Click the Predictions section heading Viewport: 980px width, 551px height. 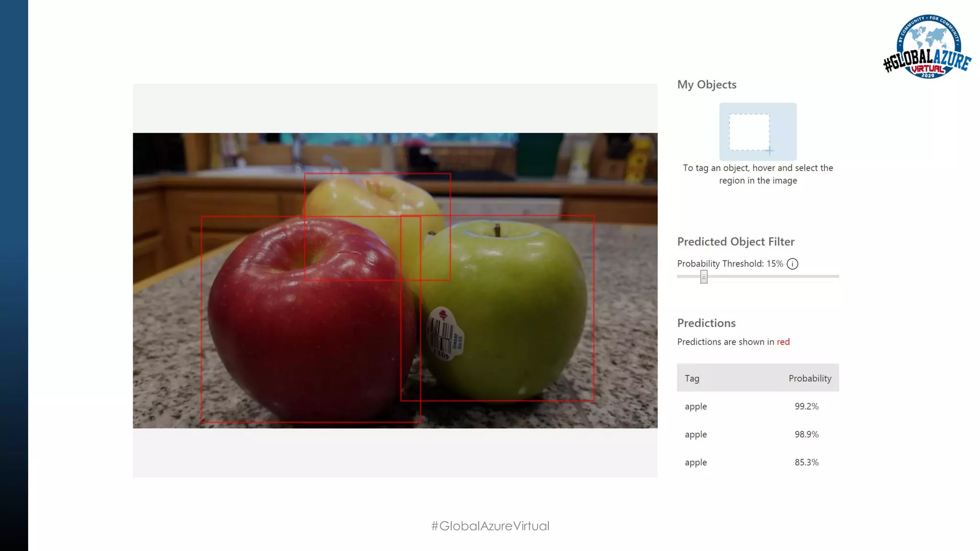[x=706, y=323]
